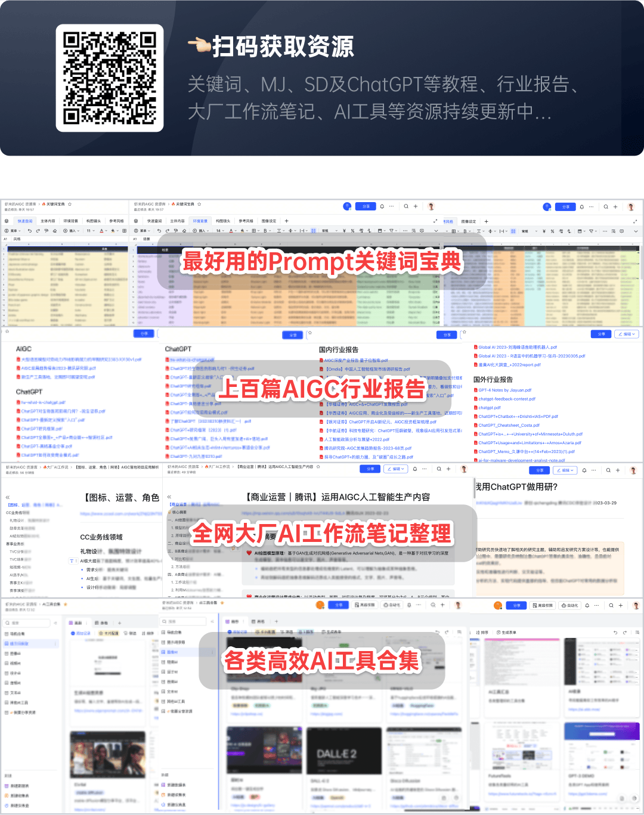The height and width of the screenshot is (815, 644).
Task: Add a sheet with the plus after 图像设定 in the rightmost sheet
Action: 486,221
